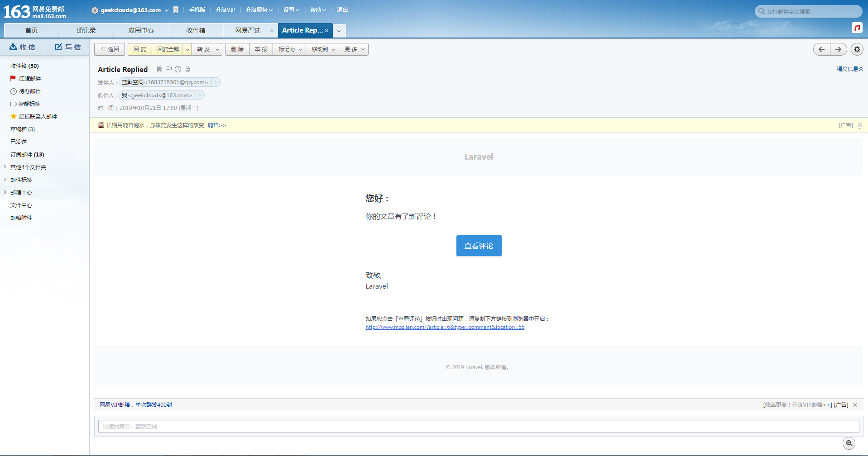The image size is (868, 456).
Task: Open 红旗邮件 folder
Action: 30,79
